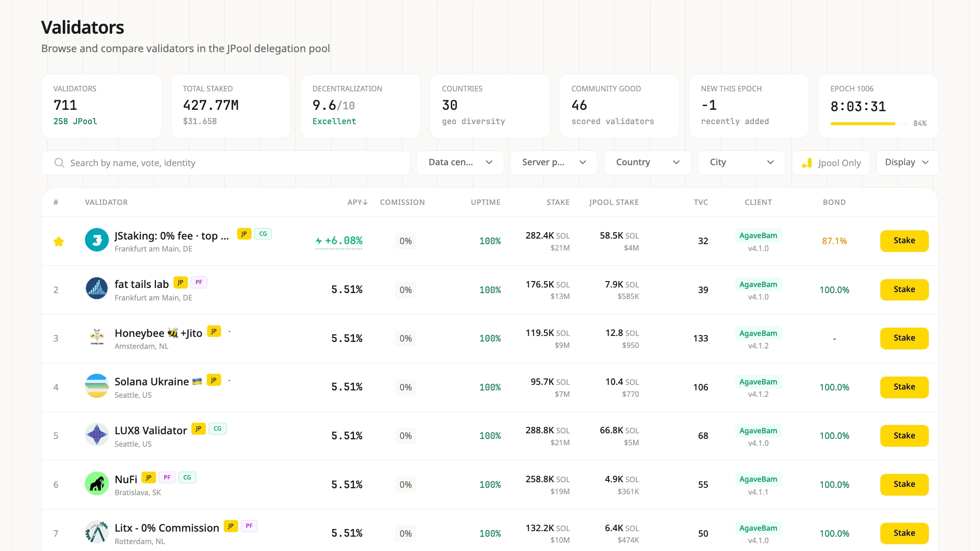This screenshot has width=980, height=551.
Task: Click the PF badge on fat tails lab
Action: click(x=199, y=282)
